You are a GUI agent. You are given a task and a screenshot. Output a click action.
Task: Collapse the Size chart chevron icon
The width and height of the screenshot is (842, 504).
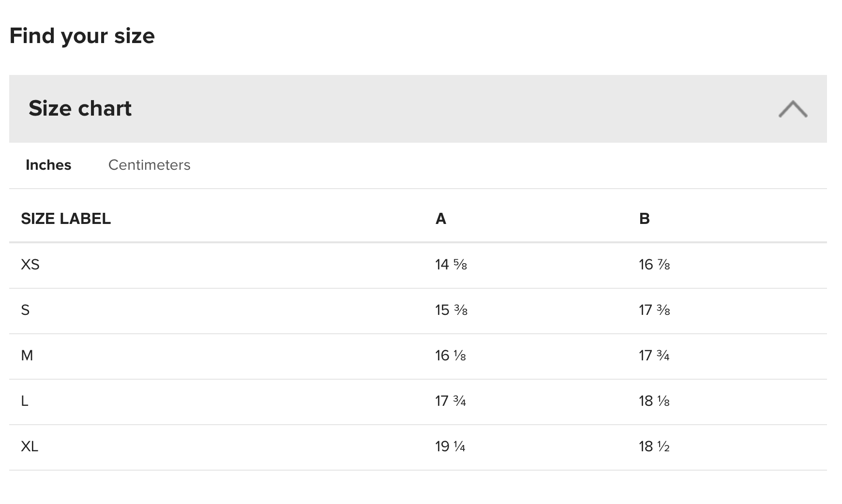click(x=793, y=109)
